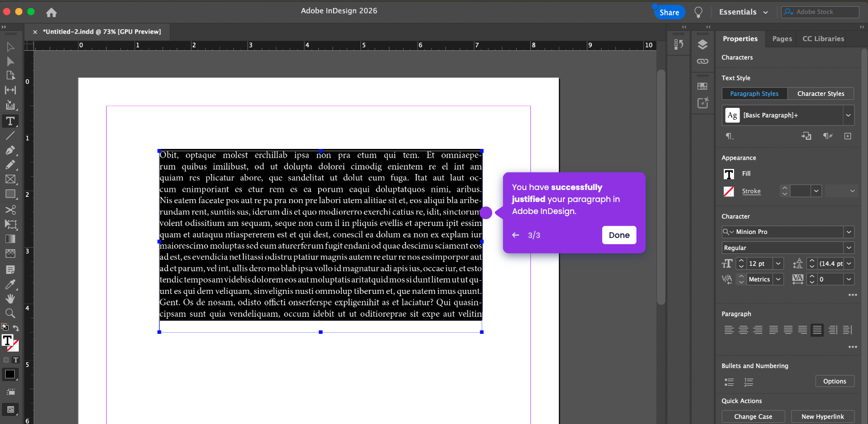
Task: Toggle numbered list icon
Action: pyautogui.click(x=749, y=382)
